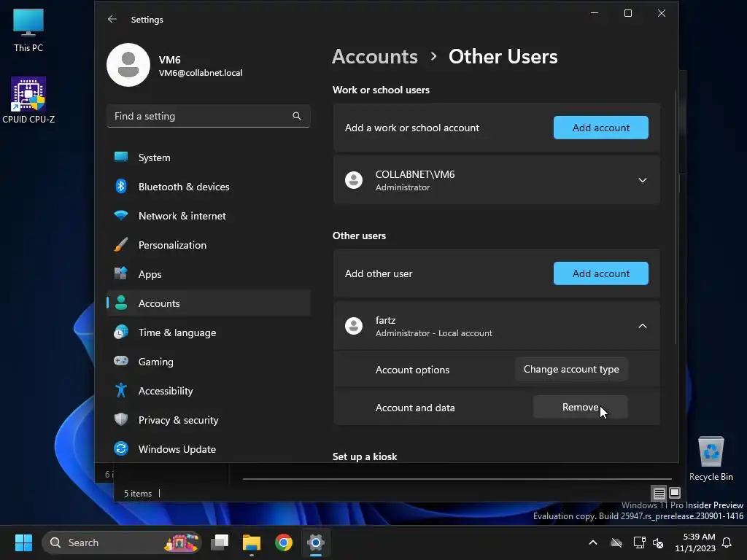The image size is (747, 560).
Task: Switch Explorer window to details view
Action: pos(659,494)
